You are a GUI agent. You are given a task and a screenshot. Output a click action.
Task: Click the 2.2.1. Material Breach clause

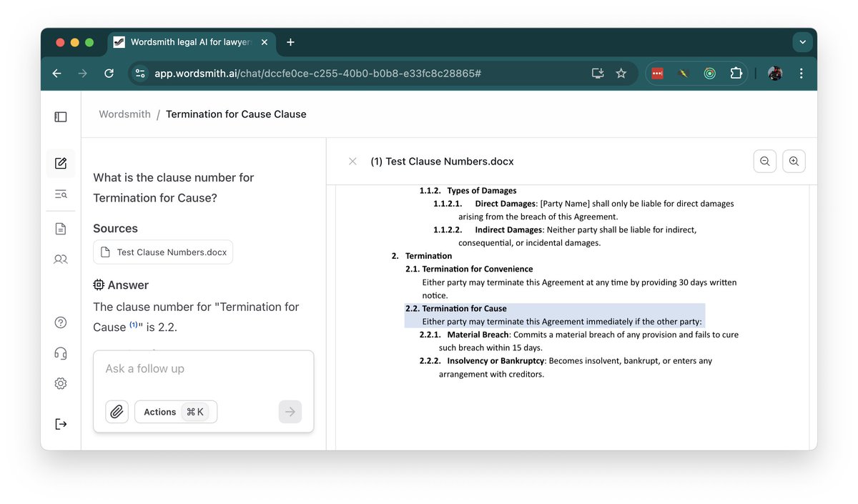579,341
